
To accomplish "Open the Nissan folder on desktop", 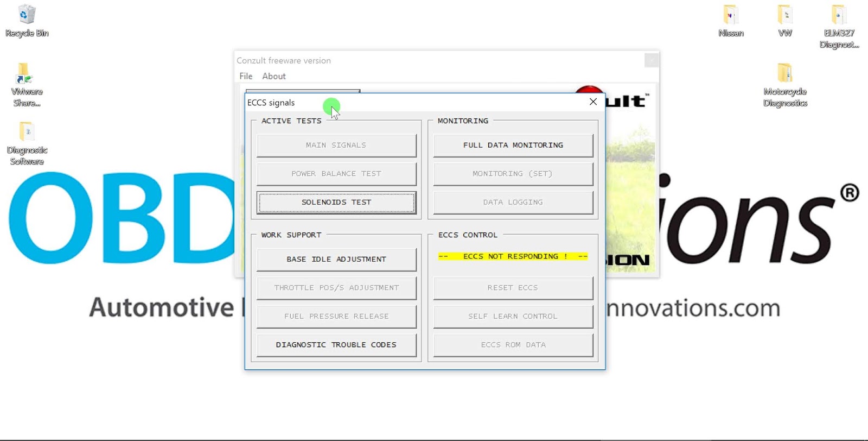I will [x=731, y=21].
